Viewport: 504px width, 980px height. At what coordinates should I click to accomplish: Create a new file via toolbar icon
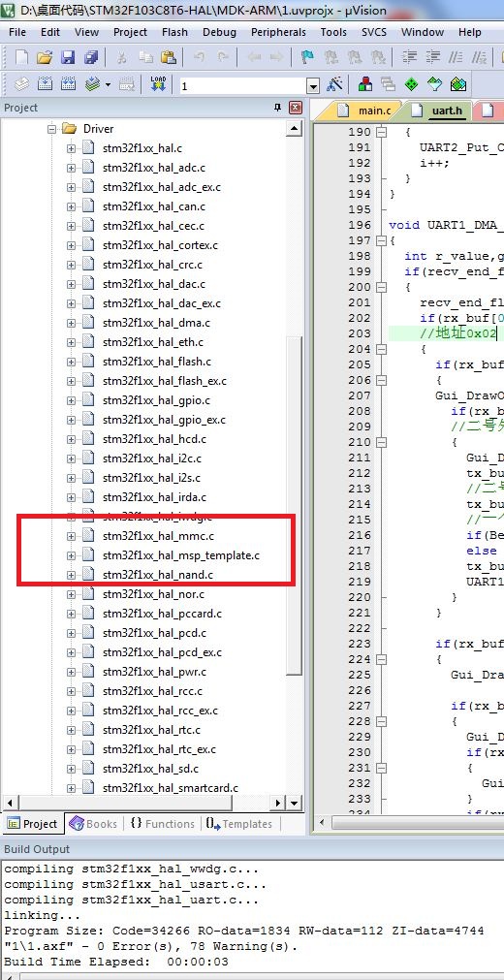[21, 57]
